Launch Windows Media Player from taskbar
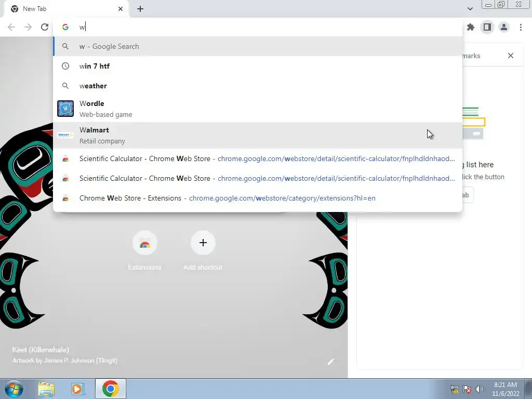Screen dimensions: 532x399 coord(78,389)
